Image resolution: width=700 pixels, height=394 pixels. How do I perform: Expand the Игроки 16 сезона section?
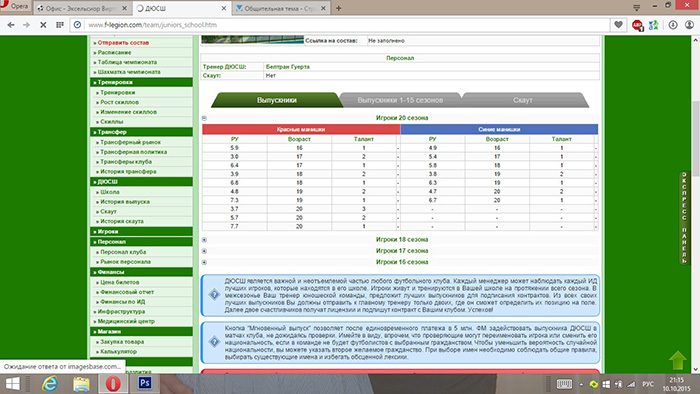tap(204, 262)
